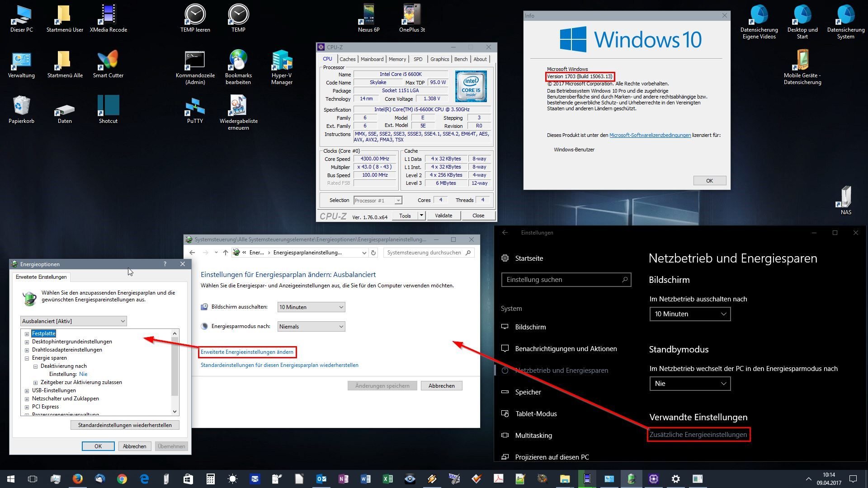868x488 pixels.
Task: Open the Bench tab in CPU-Z
Action: (x=461, y=59)
